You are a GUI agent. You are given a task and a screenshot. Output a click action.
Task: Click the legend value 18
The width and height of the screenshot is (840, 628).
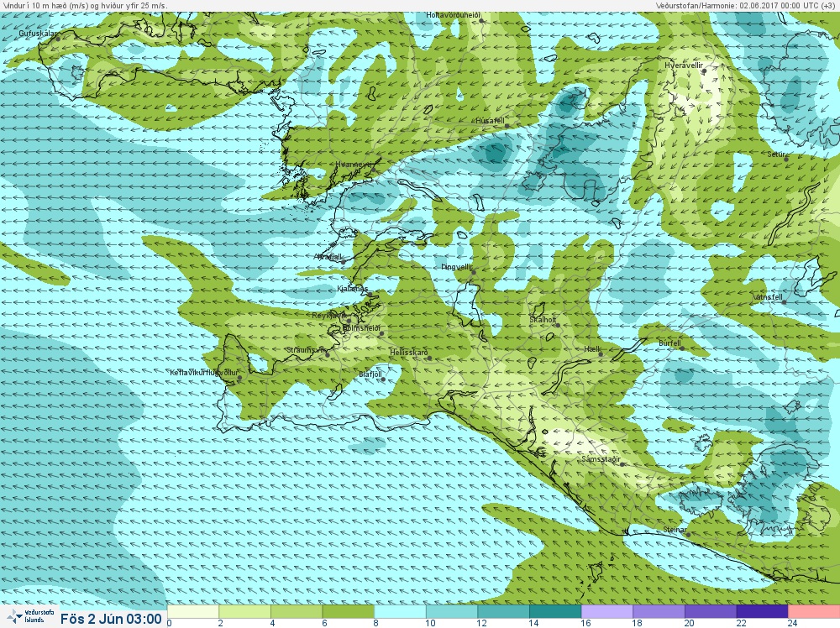(637, 623)
